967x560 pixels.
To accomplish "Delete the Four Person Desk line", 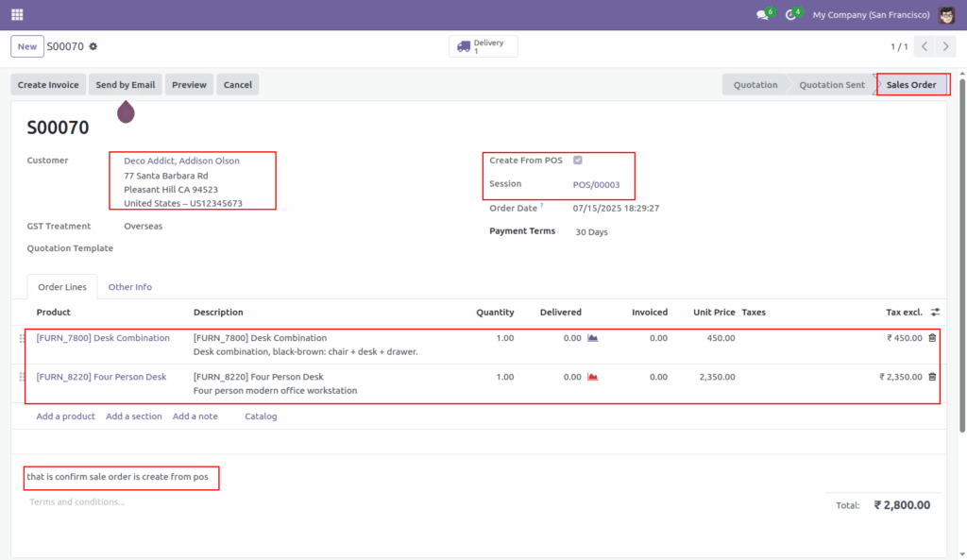I will coord(932,376).
